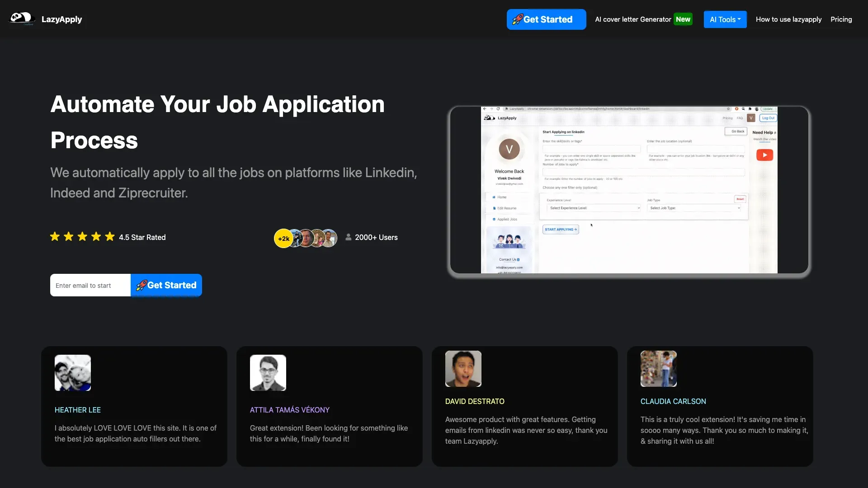Click the job location field in preview
868x488 pixels.
coord(696,149)
